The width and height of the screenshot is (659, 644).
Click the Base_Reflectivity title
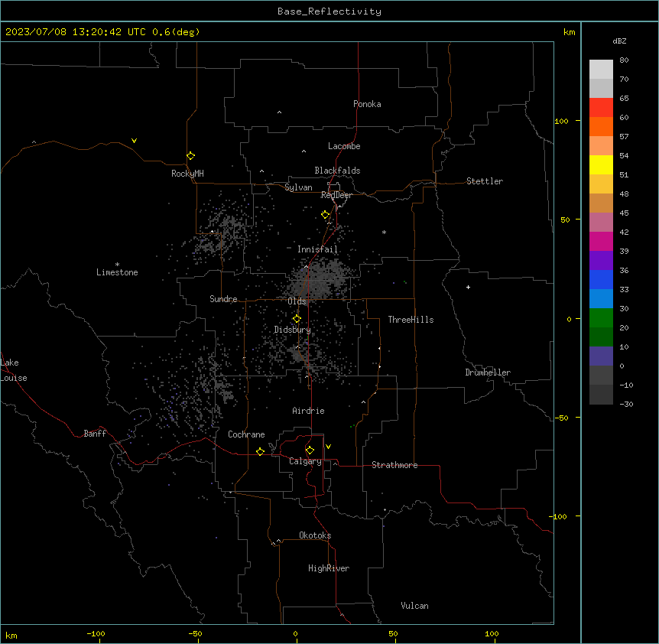pyautogui.click(x=329, y=11)
